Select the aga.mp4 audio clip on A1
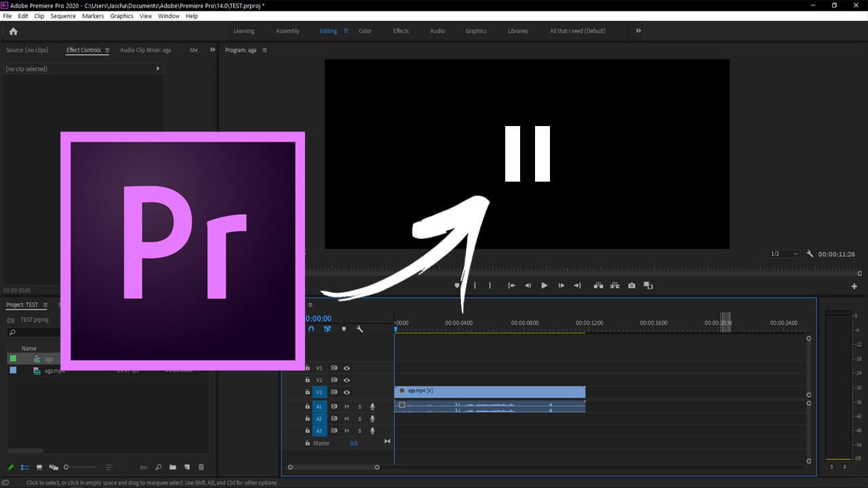The height and width of the screenshot is (488, 868). coord(490,406)
